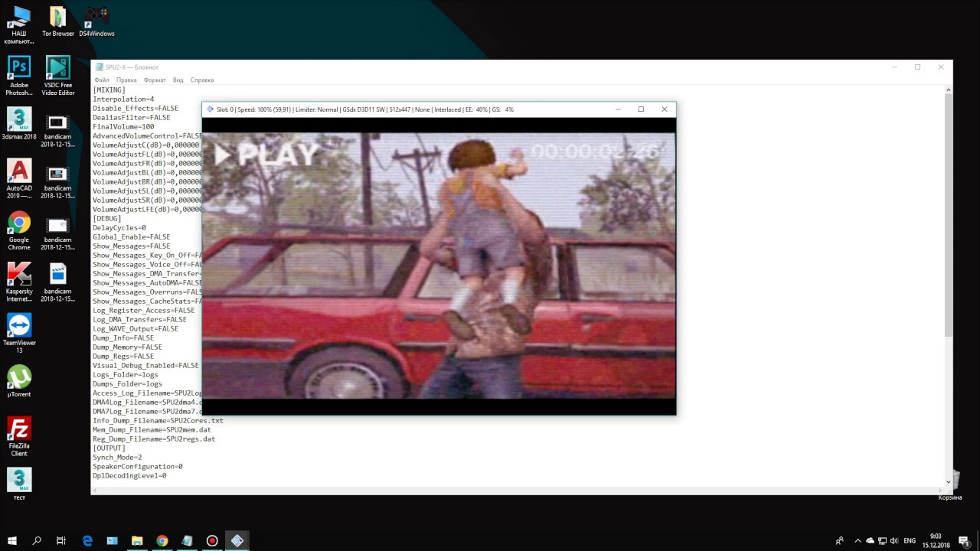
Task: Click the FinalVolume=100 line
Action: point(123,127)
